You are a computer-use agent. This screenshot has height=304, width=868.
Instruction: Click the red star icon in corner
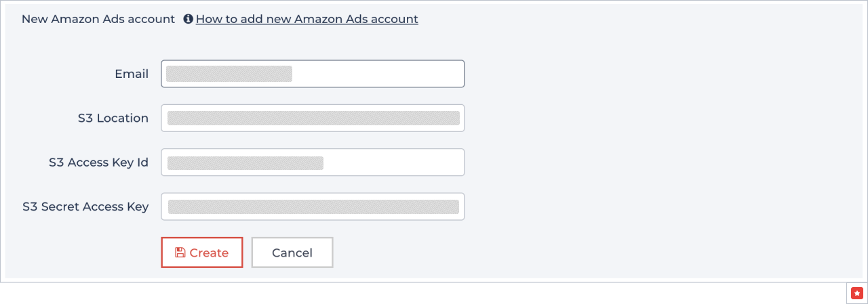(856, 293)
